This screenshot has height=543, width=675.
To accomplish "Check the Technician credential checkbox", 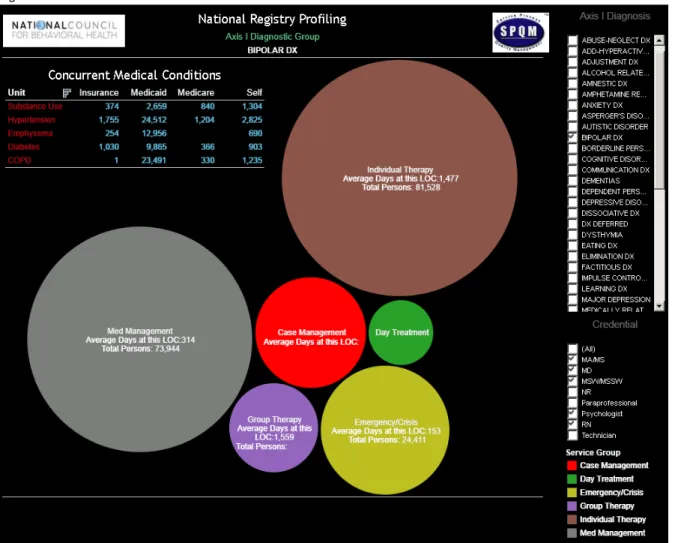I will click(573, 435).
